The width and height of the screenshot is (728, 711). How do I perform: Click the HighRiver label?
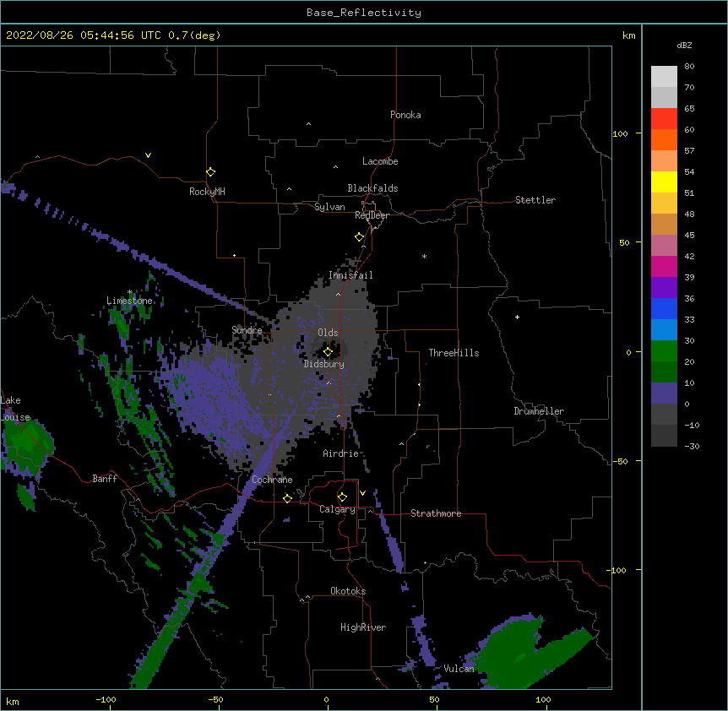click(x=363, y=627)
